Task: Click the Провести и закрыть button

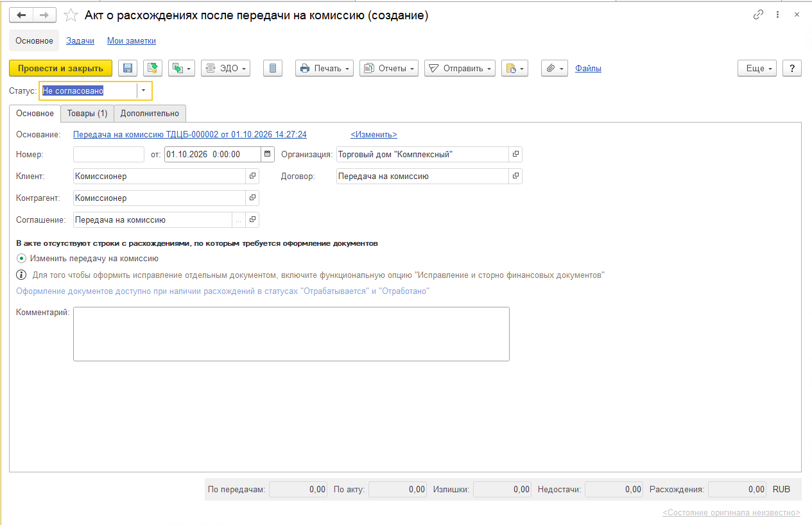Action: point(61,68)
